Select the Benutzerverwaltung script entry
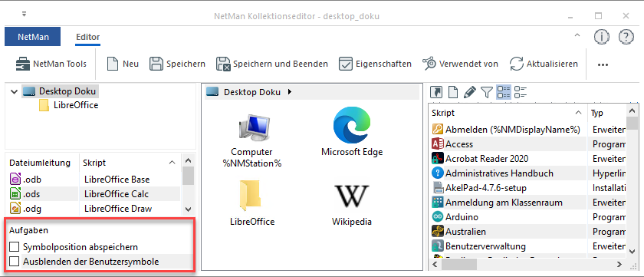 (x=527, y=246)
